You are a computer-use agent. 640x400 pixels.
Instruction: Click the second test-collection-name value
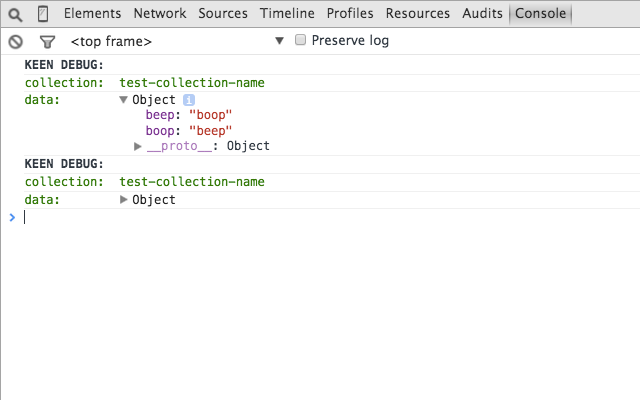[x=192, y=182]
